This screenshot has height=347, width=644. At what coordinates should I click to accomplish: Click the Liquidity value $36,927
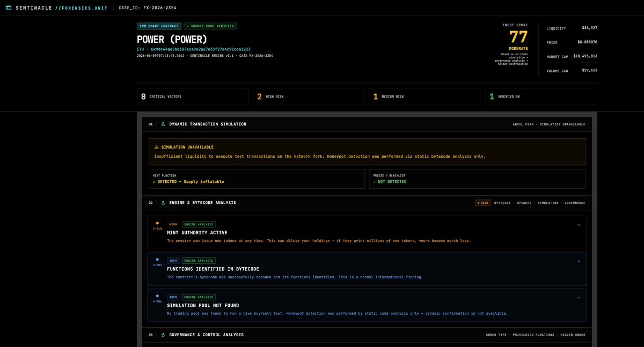click(589, 28)
